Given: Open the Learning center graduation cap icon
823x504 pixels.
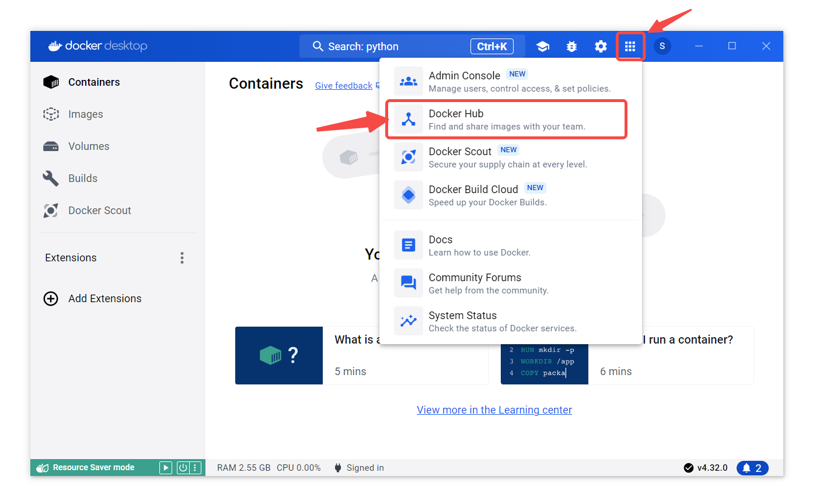Looking at the screenshot, I should point(543,47).
